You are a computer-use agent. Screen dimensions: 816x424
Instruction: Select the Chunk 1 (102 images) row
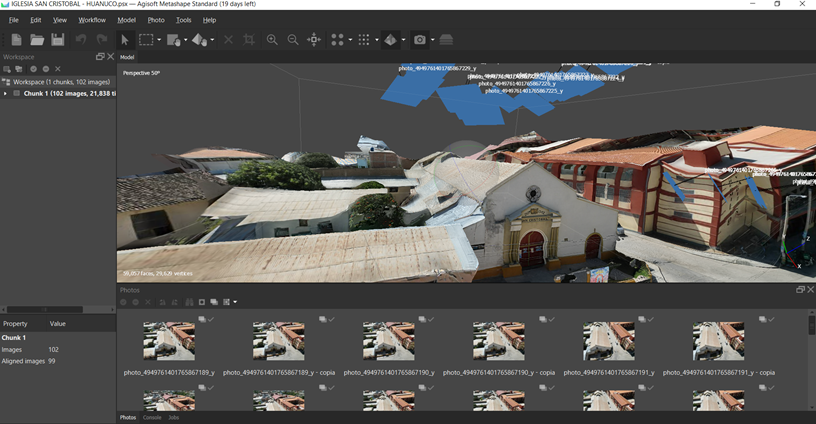coord(58,94)
